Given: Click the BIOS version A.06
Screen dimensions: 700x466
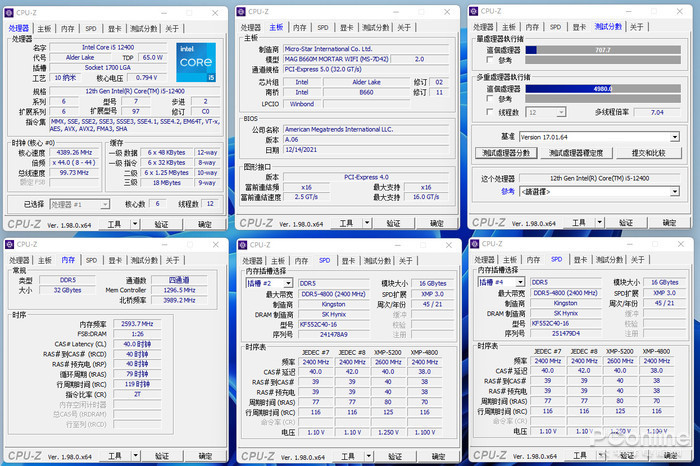Looking at the screenshot, I should pos(366,139).
